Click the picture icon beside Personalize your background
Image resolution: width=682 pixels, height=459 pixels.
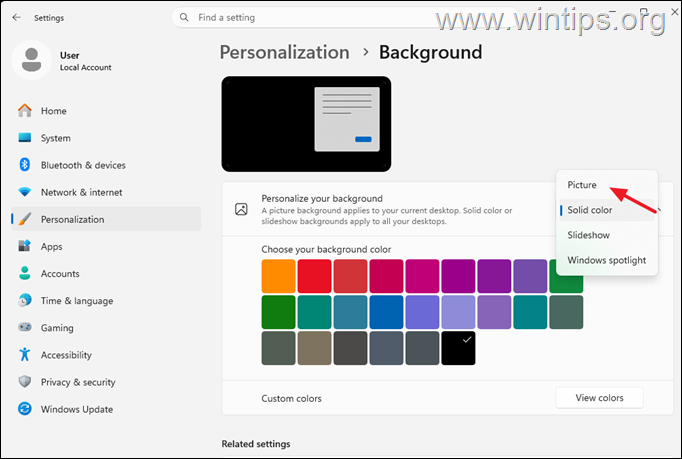(x=241, y=209)
